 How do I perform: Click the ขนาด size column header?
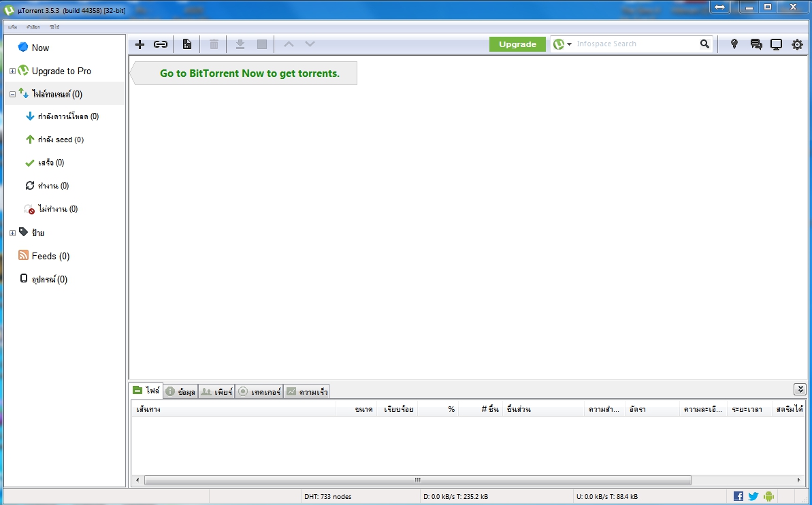coord(356,409)
